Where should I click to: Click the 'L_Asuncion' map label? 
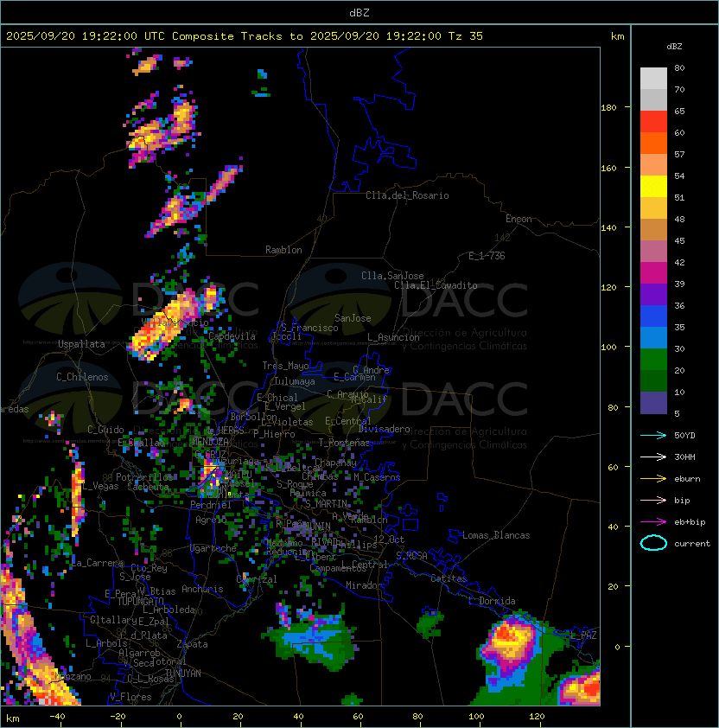point(393,337)
